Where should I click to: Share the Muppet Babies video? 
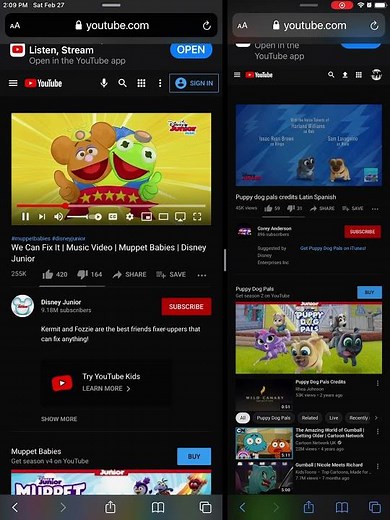(x=129, y=274)
